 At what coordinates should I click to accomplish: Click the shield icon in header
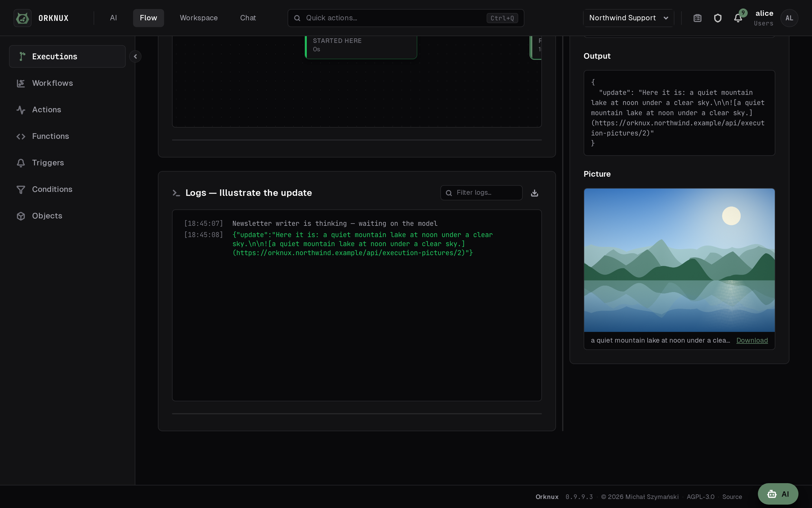pyautogui.click(x=717, y=18)
